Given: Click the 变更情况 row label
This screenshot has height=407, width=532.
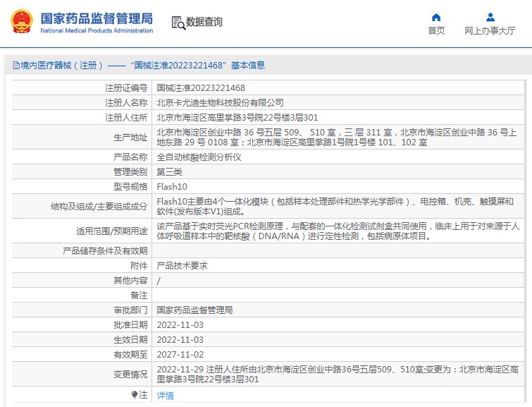Looking at the screenshot, I should [130, 375].
